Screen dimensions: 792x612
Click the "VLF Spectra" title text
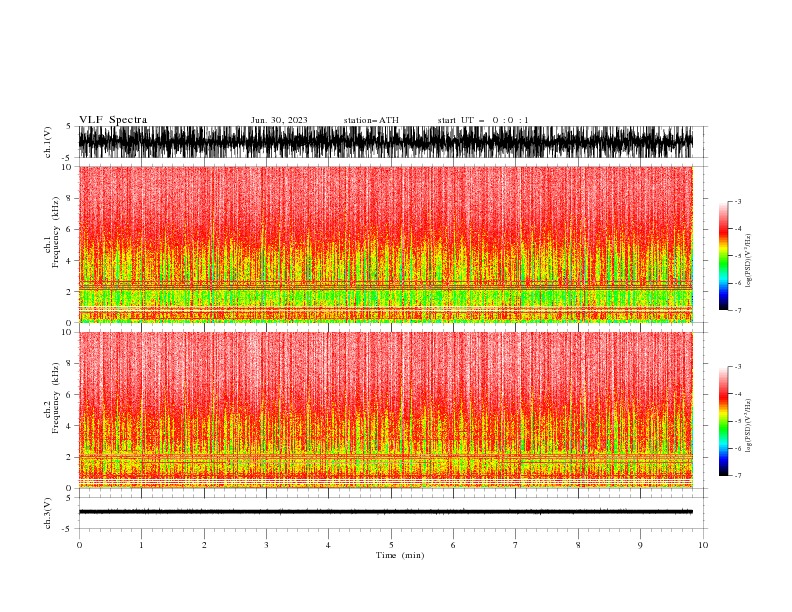[x=113, y=120]
